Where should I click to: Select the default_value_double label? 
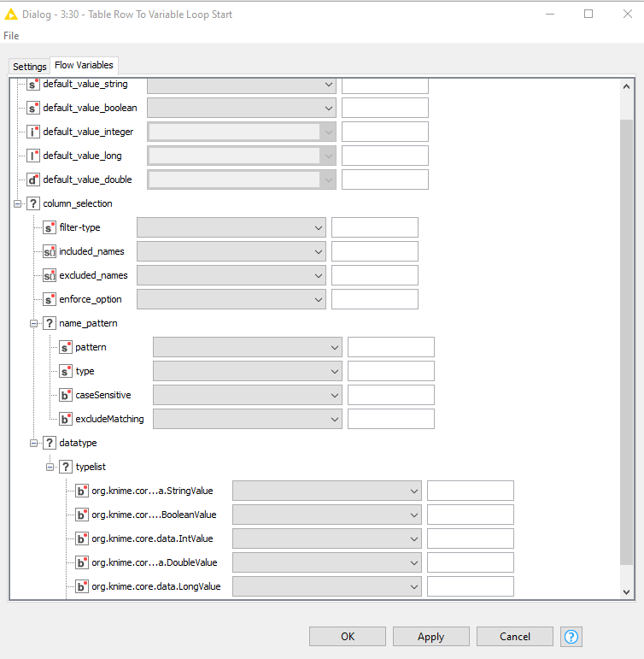point(87,179)
